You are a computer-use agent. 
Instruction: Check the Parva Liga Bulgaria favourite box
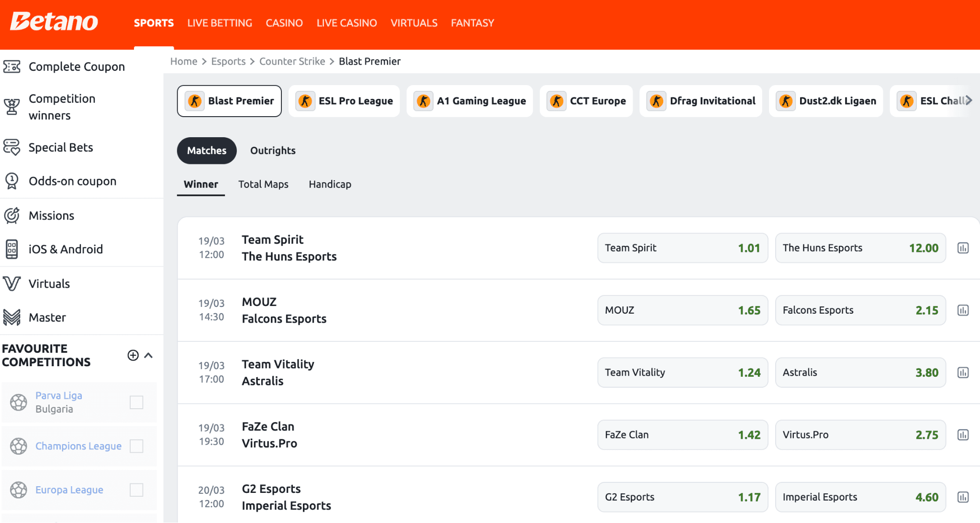[x=137, y=402]
